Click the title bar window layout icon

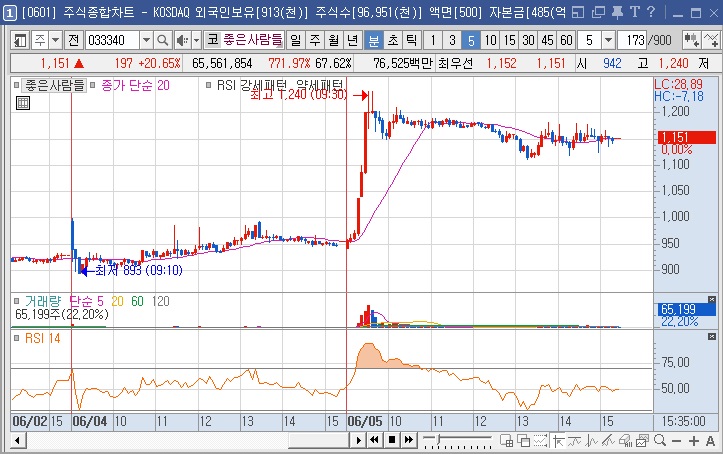coord(578,12)
